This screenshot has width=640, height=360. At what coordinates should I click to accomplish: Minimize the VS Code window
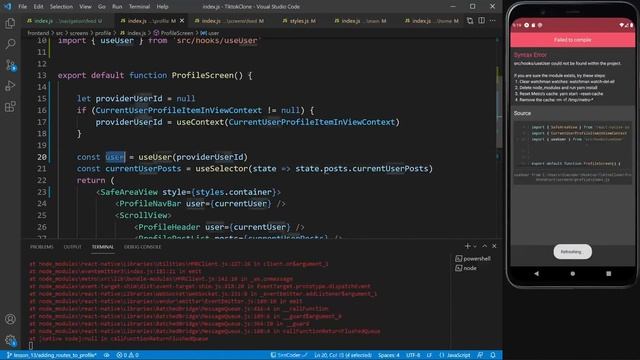coord(453,7)
